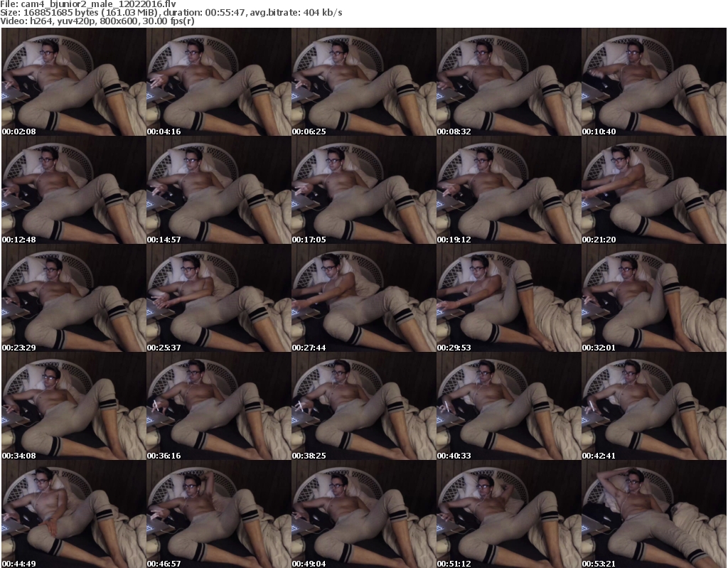Choose the thumbnail marked 00:06:25
Image resolution: width=728 pixels, height=568 pixels.
tap(363, 82)
